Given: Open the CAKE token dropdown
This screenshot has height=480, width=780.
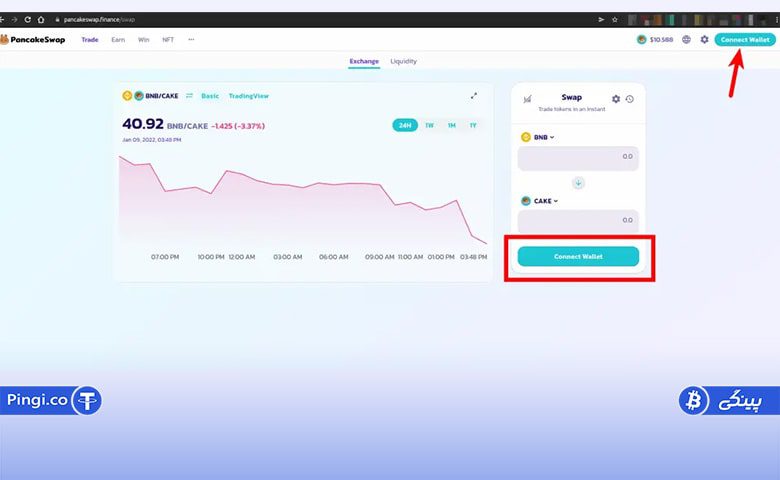Looking at the screenshot, I should (539, 201).
